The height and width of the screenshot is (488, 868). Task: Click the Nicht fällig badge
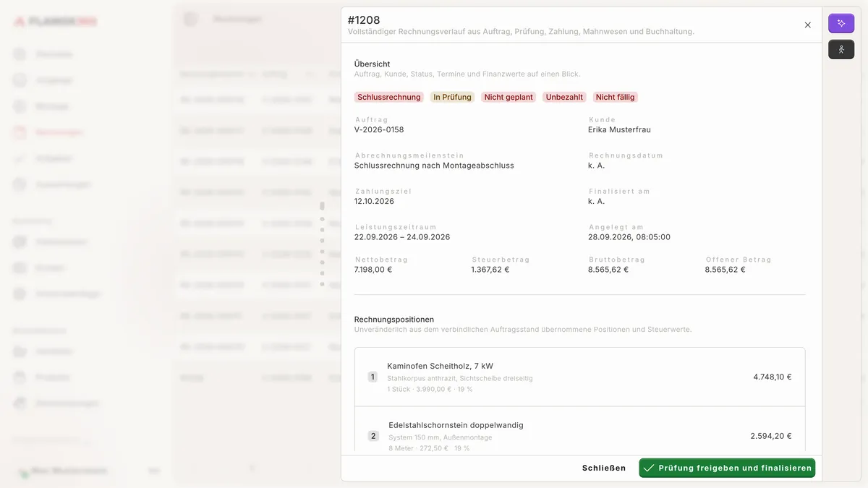coord(616,97)
